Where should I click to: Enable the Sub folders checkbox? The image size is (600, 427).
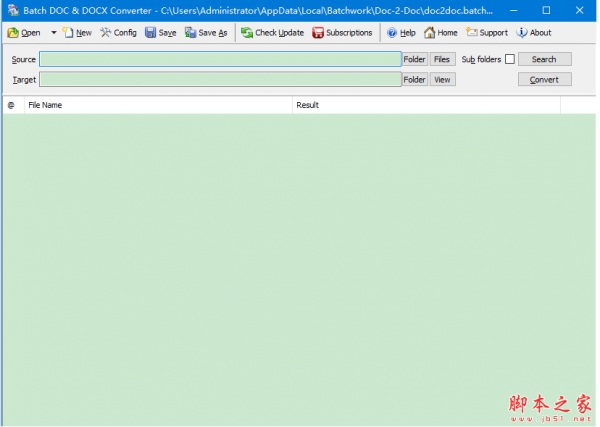click(x=510, y=59)
